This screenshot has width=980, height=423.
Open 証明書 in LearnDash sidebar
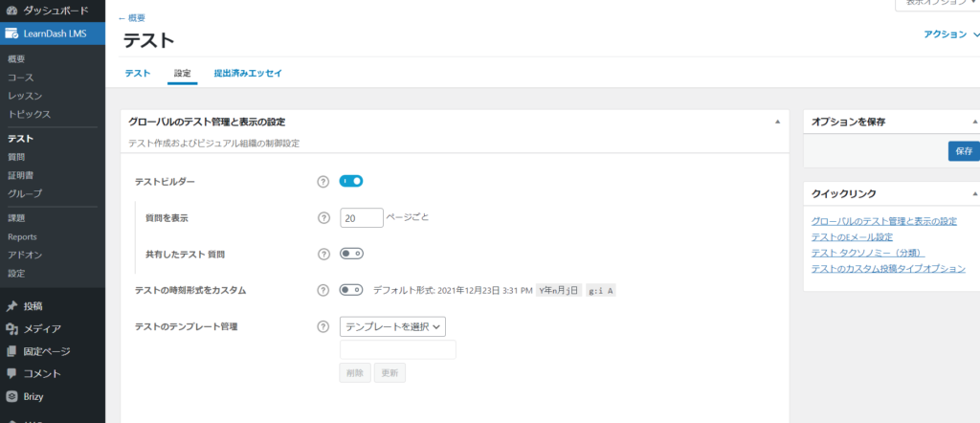click(x=23, y=174)
